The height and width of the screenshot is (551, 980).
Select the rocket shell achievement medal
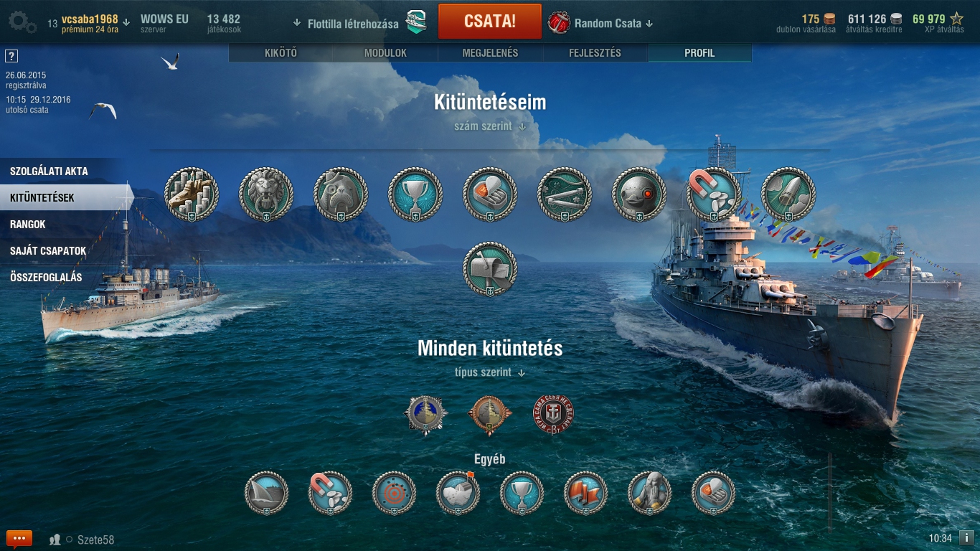click(x=788, y=194)
